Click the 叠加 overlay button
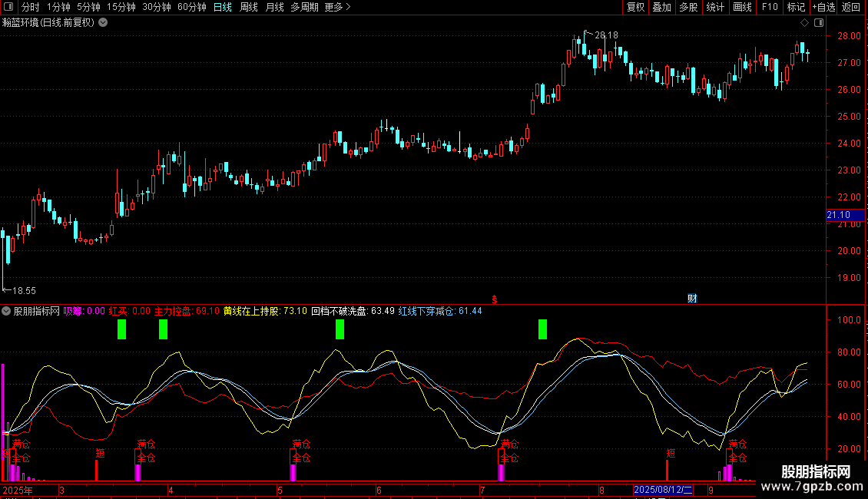Image resolution: width=868 pixels, height=499 pixels. 661,7
